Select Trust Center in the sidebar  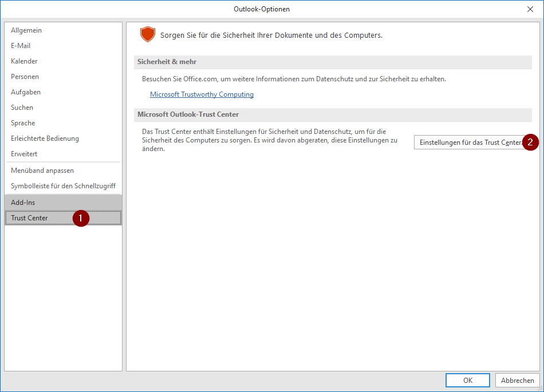coord(30,218)
